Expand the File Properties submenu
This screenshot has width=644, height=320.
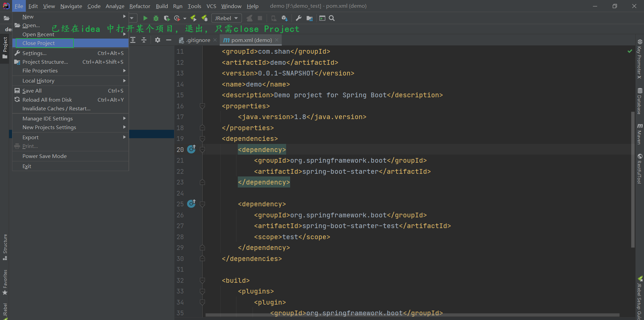(70, 70)
